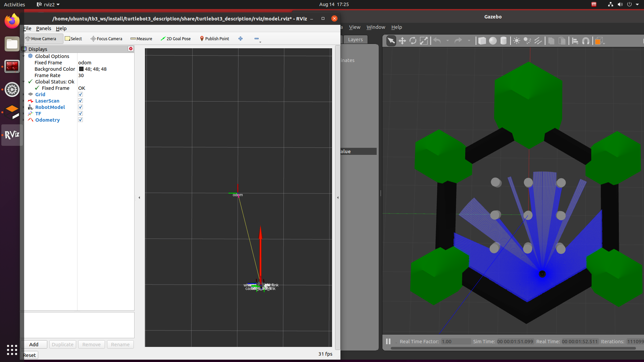Add a spot light in Gazebo

[x=527, y=41]
